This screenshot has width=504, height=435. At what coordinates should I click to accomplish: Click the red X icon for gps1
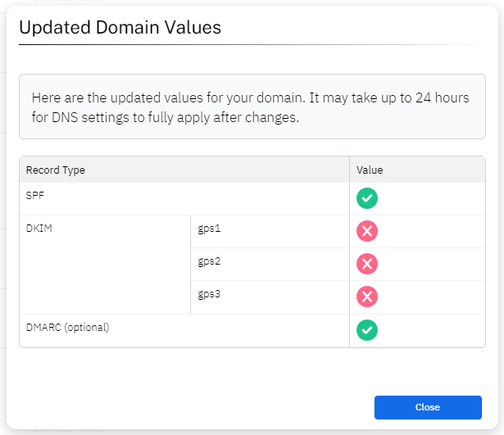click(367, 231)
